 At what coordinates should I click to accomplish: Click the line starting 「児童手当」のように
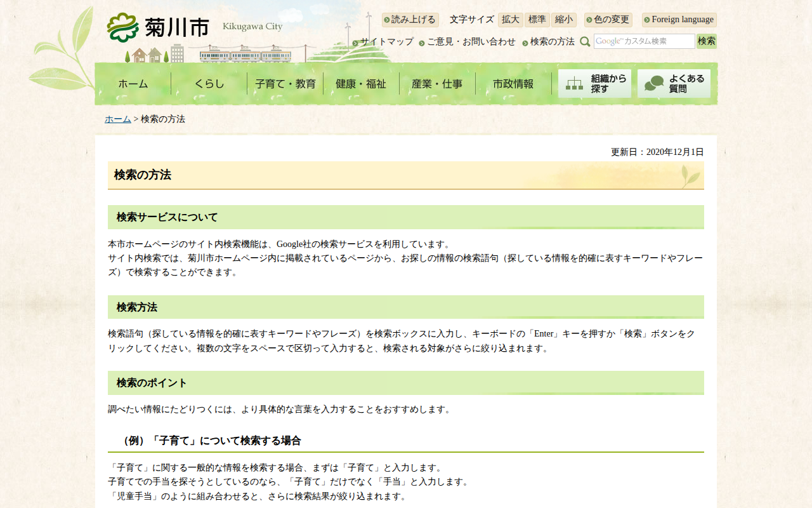(x=257, y=497)
